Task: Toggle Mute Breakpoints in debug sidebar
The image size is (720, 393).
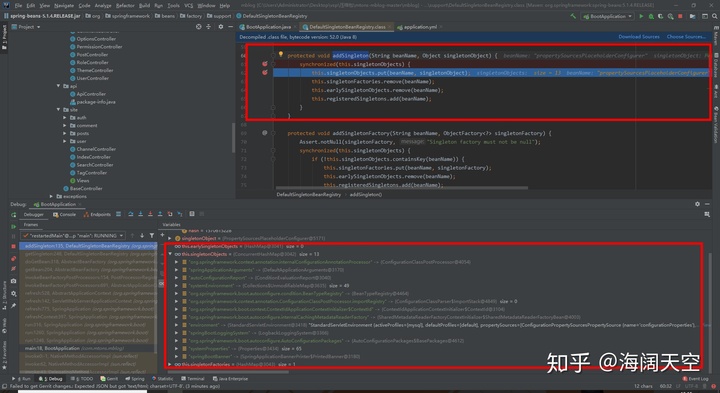Action: point(13,269)
